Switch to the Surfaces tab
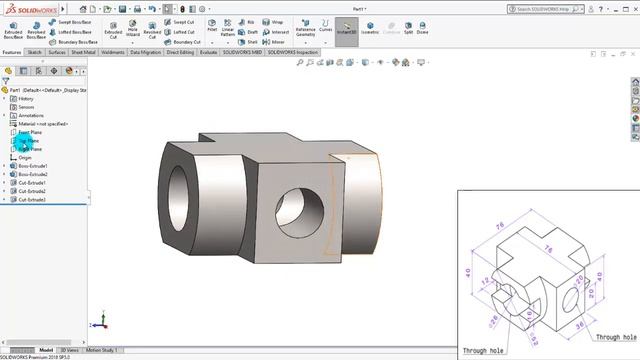This screenshot has height=360, width=640. 57,52
